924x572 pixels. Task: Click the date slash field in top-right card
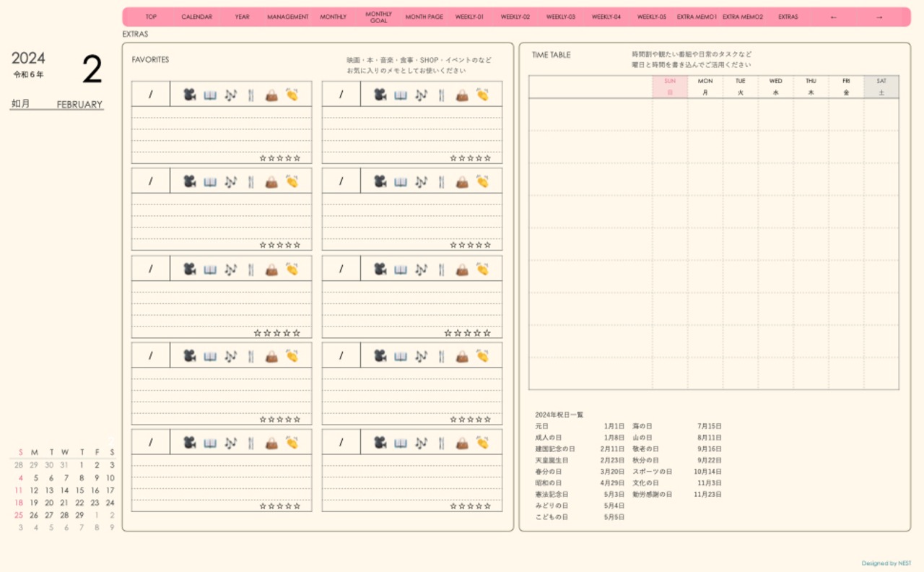pyautogui.click(x=341, y=95)
